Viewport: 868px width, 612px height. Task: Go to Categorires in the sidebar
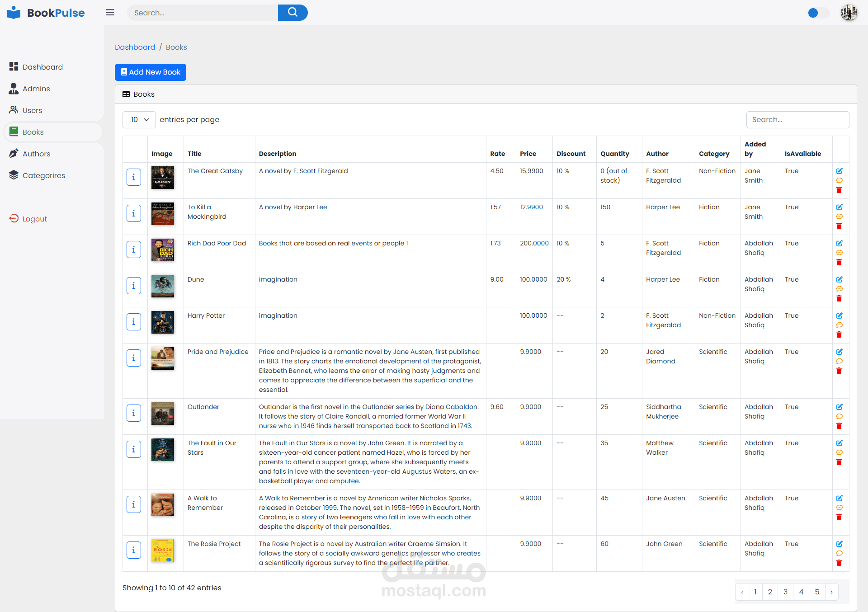(43, 175)
